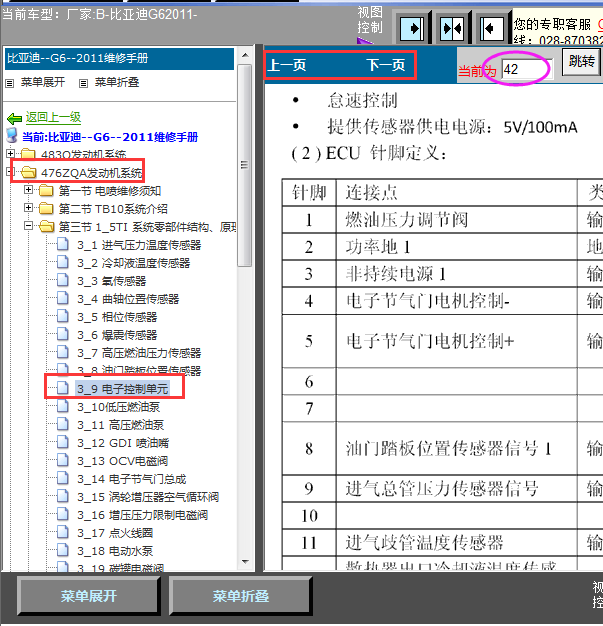Click page icon of 3_2 冷却液温度传感器
This screenshot has width=603, height=626.
pos(63,262)
